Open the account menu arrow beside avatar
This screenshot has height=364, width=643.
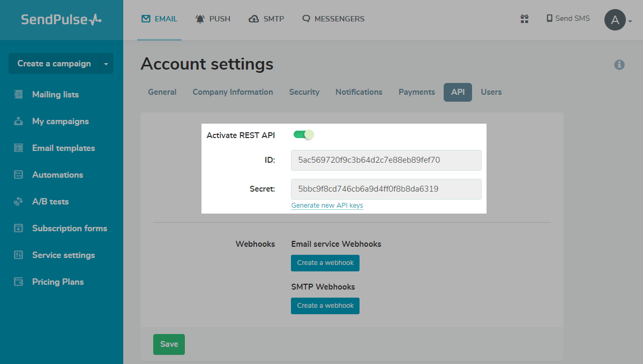point(630,21)
